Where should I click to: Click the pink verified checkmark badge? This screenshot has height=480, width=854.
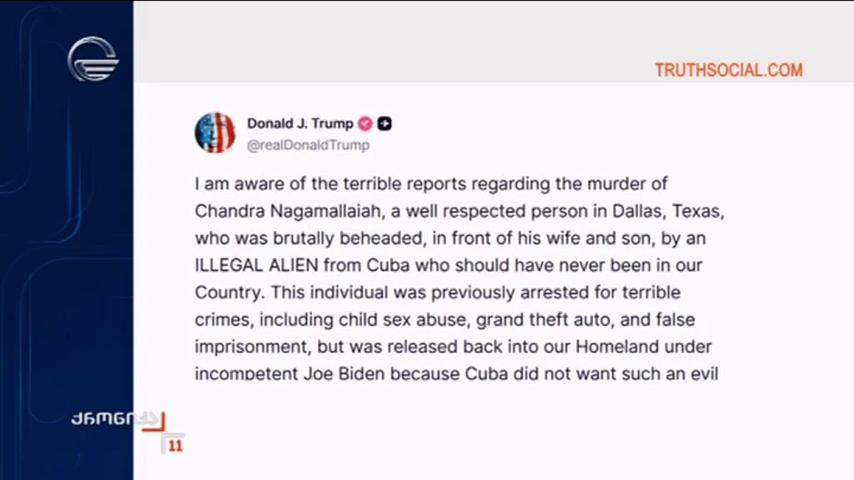click(365, 124)
